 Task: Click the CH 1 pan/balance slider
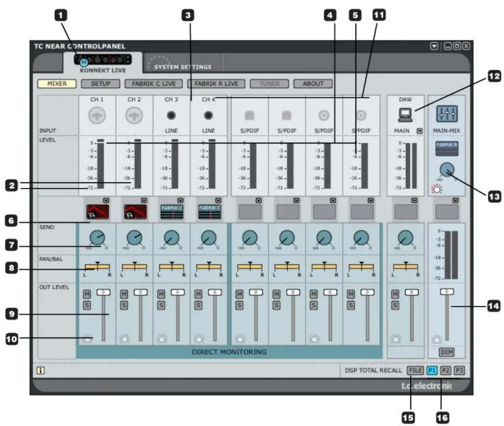coord(97,266)
